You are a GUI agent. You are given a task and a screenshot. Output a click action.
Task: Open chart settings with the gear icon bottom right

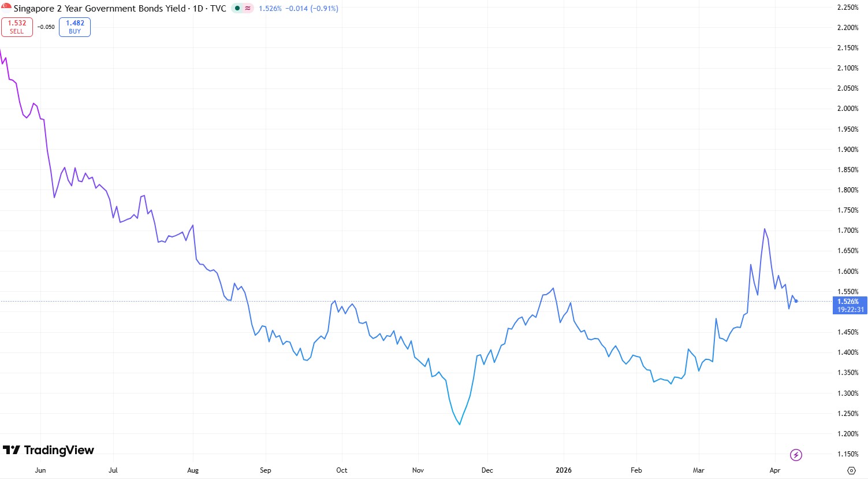[851, 471]
